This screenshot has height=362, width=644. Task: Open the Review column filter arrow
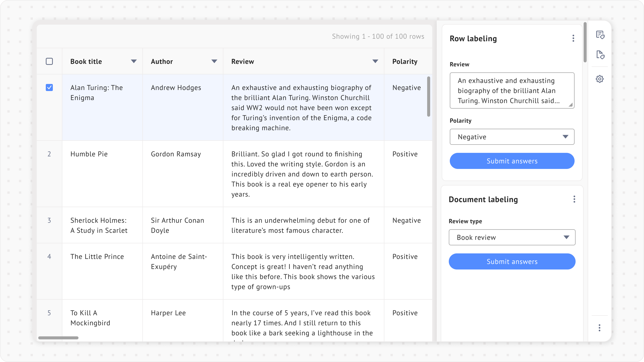coord(375,61)
